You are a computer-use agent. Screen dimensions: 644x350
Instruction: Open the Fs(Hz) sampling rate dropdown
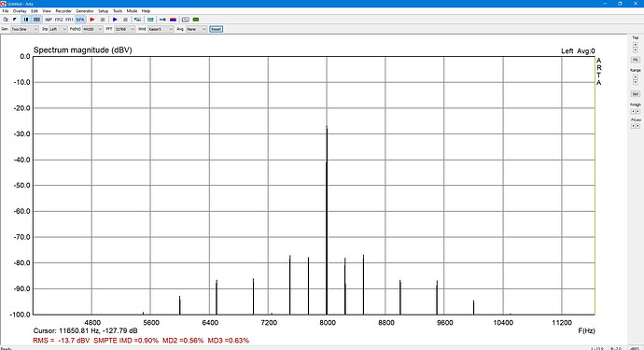point(92,29)
